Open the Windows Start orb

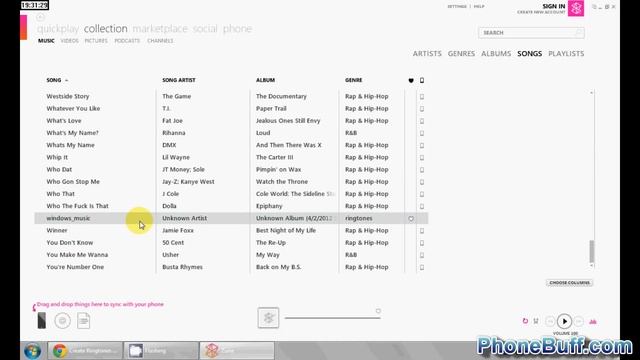tap(32, 351)
